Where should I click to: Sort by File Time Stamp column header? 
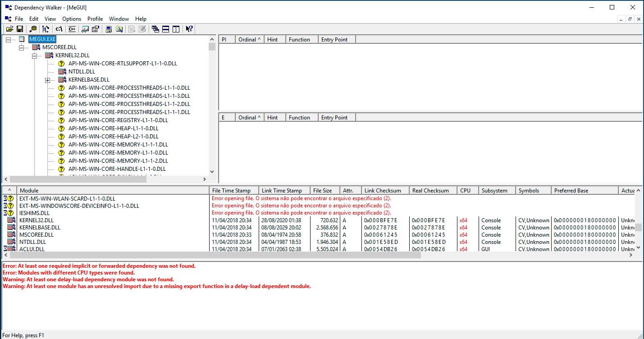tap(234, 190)
